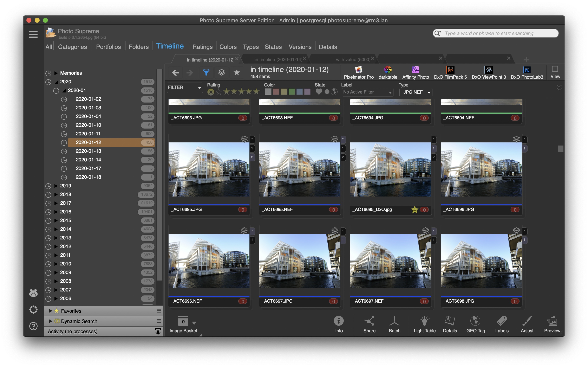Open with DxO FilmPack 5
Image resolution: width=588 pixels, height=367 pixels.
450,73
